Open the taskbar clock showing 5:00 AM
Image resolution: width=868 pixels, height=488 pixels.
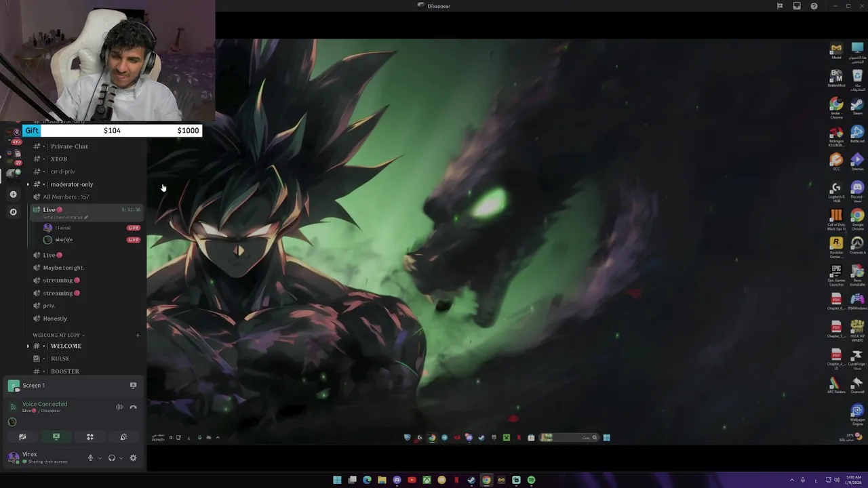[x=853, y=480]
